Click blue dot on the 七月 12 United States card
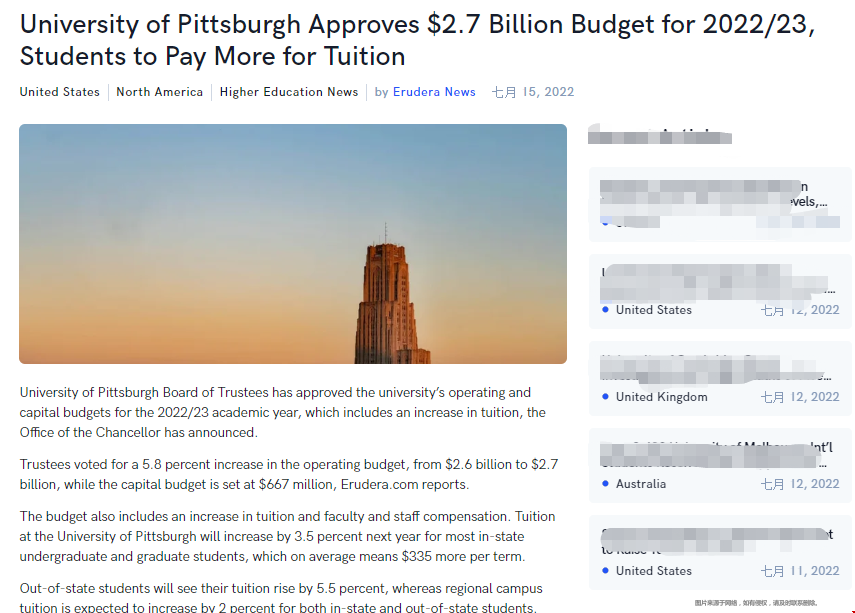This screenshot has width=855, height=613. pyautogui.click(x=606, y=310)
